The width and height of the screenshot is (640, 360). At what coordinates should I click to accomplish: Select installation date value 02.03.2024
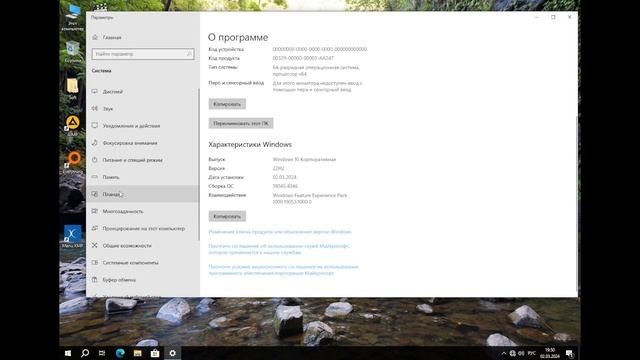[284, 177]
